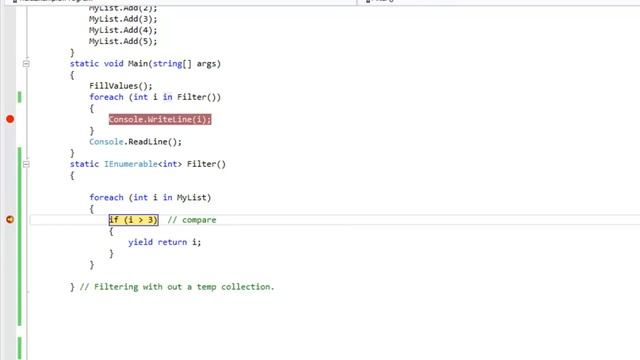Collapse the Main method outline region
This screenshot has height=360, width=640.
tap(26, 64)
